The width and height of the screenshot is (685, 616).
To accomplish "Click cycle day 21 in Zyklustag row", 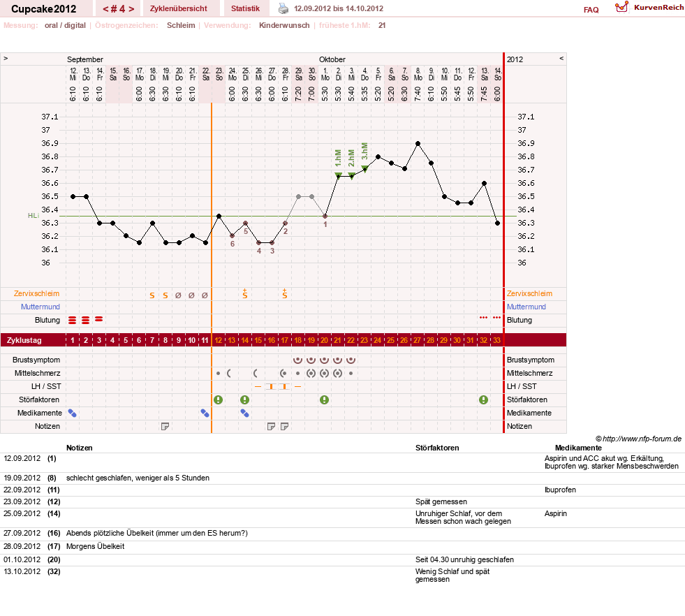I will tap(337, 340).
